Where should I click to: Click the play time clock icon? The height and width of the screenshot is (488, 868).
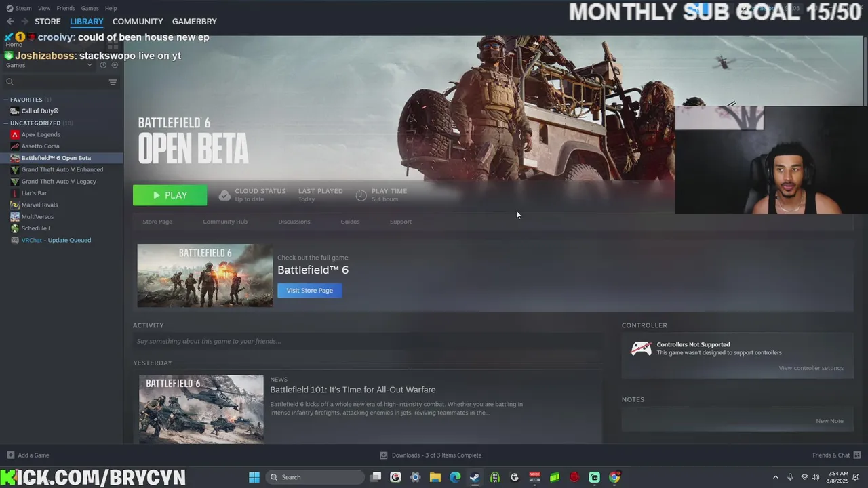click(361, 195)
